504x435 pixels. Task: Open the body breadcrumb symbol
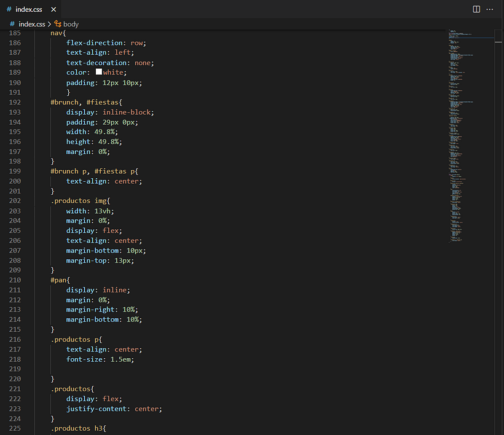point(71,24)
